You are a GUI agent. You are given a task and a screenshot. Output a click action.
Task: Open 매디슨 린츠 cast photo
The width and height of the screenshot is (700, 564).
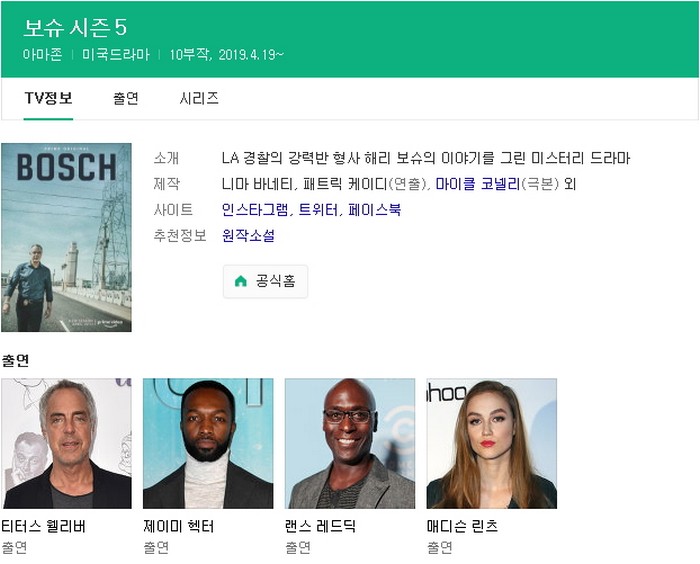tap(492, 443)
